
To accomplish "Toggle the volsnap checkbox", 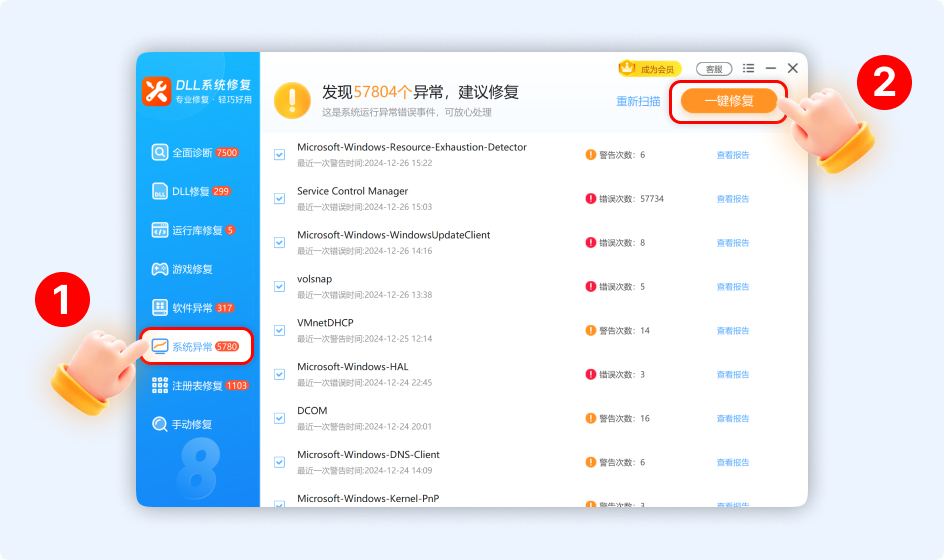I will (x=279, y=287).
